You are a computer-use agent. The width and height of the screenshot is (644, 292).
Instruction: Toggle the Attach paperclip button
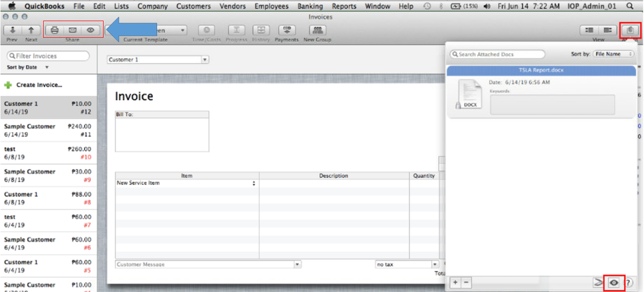click(630, 30)
